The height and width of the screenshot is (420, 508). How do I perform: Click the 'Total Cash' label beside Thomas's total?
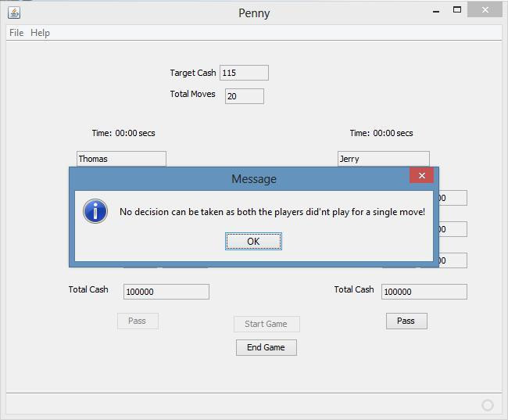88,289
